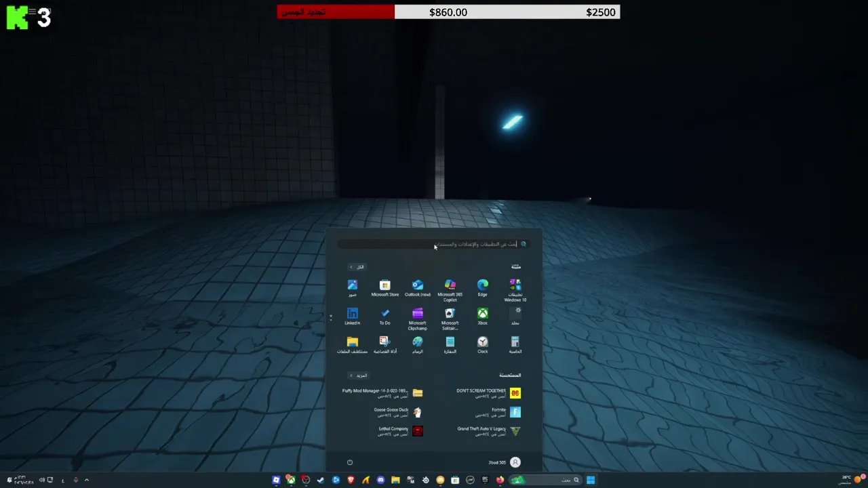Open Discord from the taskbar
The image size is (868, 488).
tap(380, 480)
